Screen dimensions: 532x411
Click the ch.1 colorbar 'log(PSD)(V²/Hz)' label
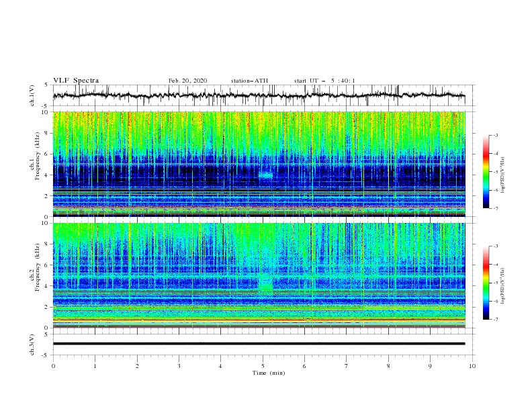click(502, 175)
